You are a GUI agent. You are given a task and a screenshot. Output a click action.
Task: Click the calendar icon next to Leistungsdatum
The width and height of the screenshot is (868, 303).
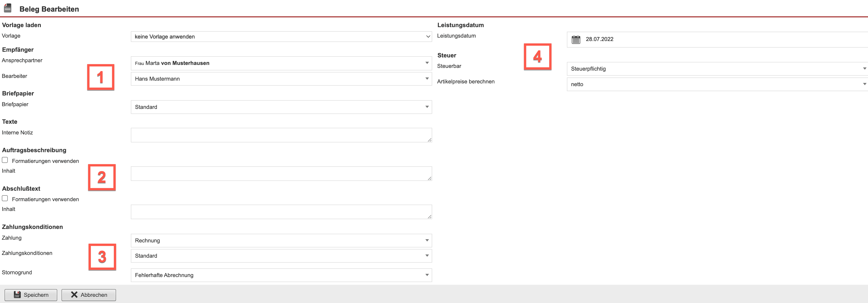pyautogui.click(x=576, y=39)
